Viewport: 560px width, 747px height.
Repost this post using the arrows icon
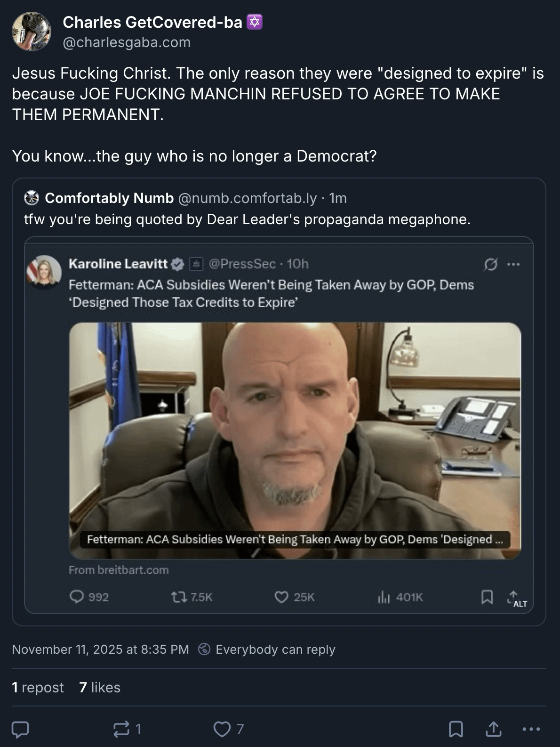point(121,729)
